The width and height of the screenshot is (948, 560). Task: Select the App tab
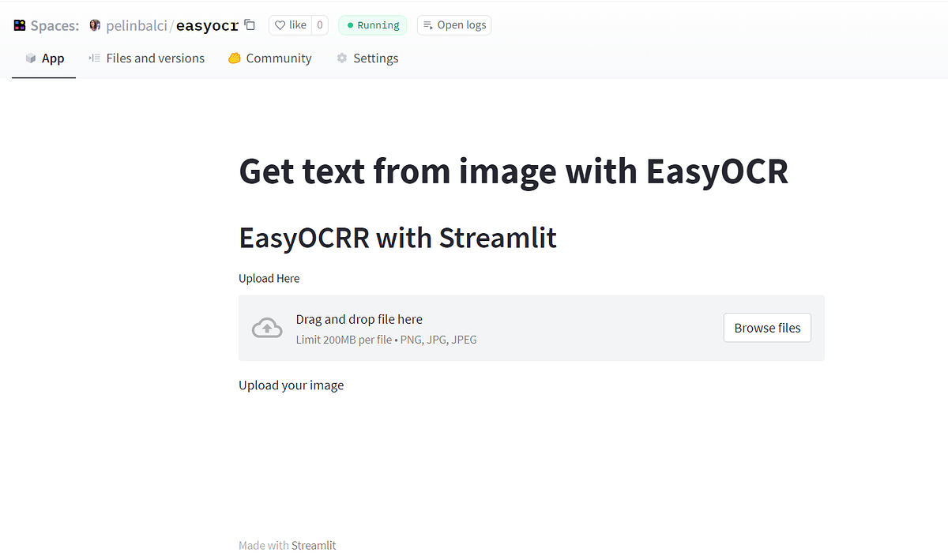(43, 58)
